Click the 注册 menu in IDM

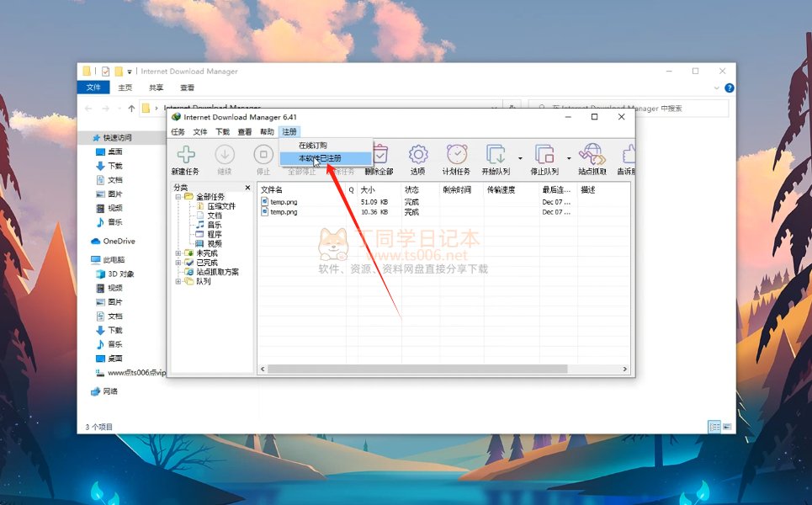point(289,131)
